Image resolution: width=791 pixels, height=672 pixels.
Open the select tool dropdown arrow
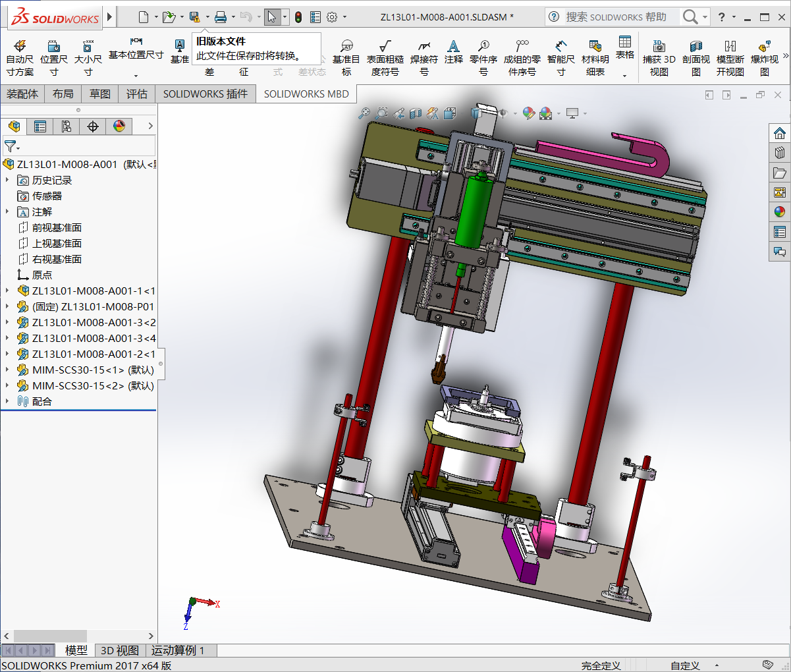(285, 17)
